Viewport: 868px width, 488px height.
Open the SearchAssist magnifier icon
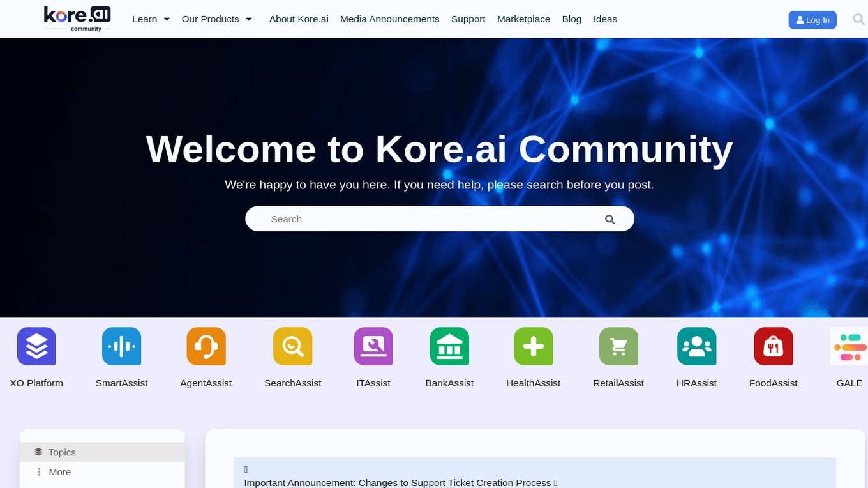pyautogui.click(x=293, y=346)
